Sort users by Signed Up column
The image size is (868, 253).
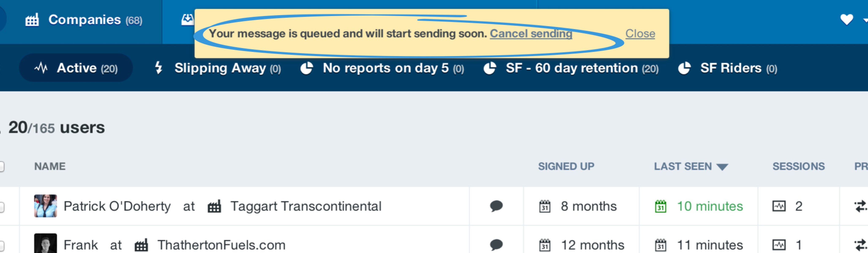(x=566, y=166)
